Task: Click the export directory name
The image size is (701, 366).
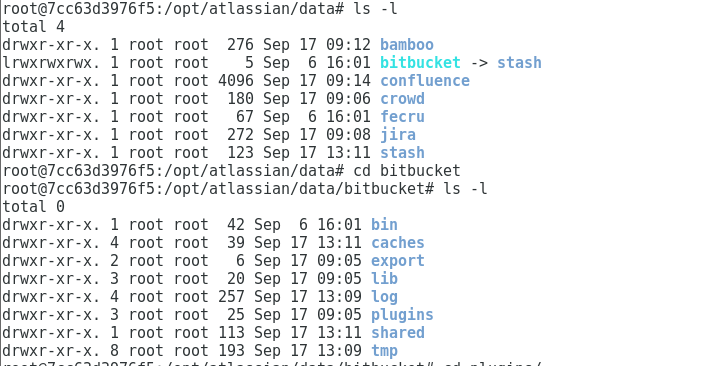Action: click(397, 261)
